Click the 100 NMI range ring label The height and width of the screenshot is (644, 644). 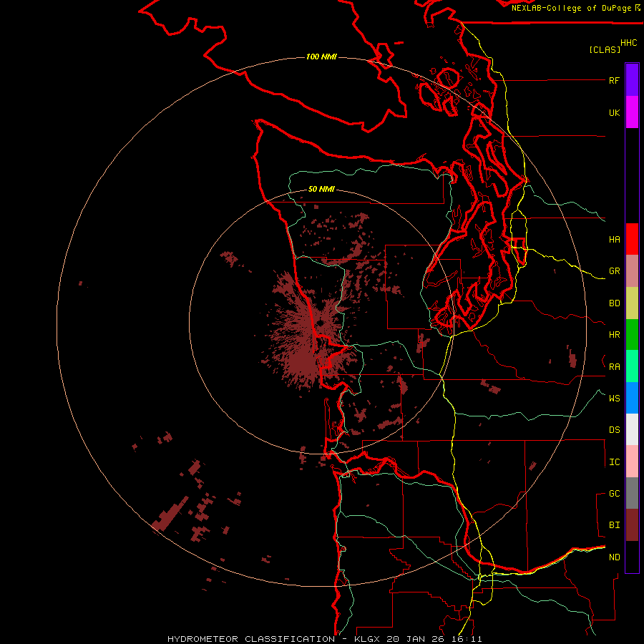pyautogui.click(x=321, y=57)
